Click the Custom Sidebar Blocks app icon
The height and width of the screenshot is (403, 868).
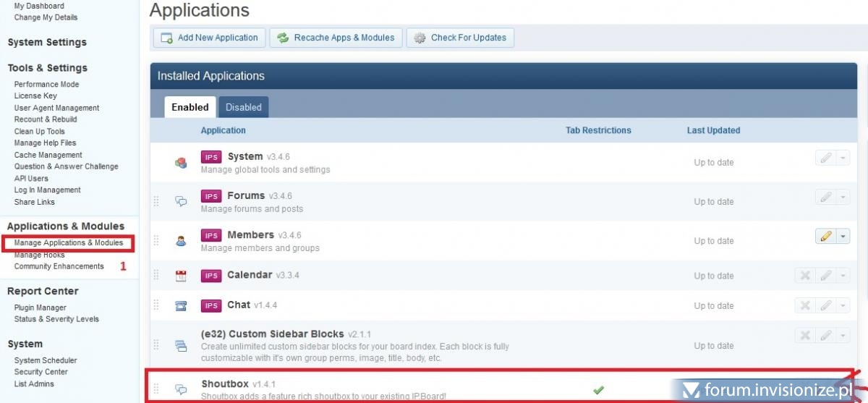tap(181, 345)
